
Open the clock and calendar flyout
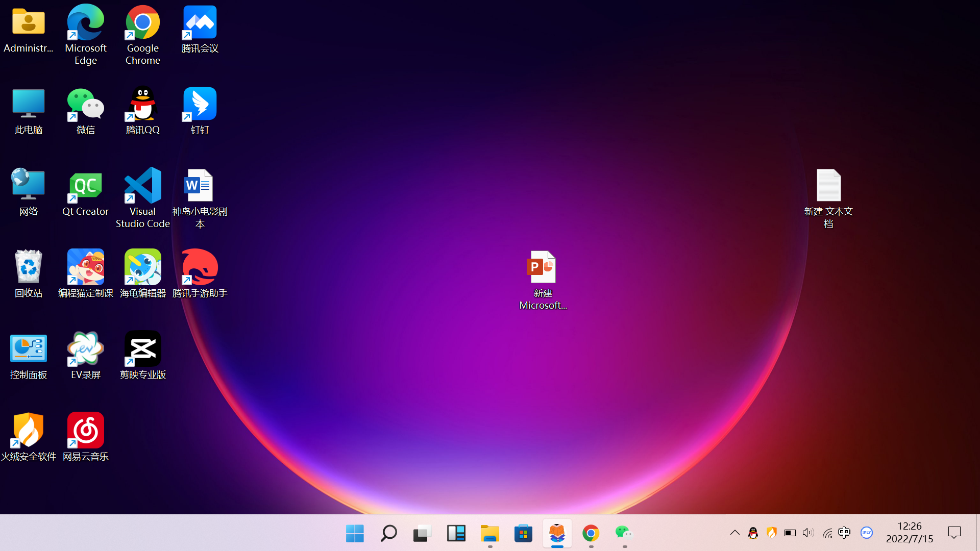[910, 533]
